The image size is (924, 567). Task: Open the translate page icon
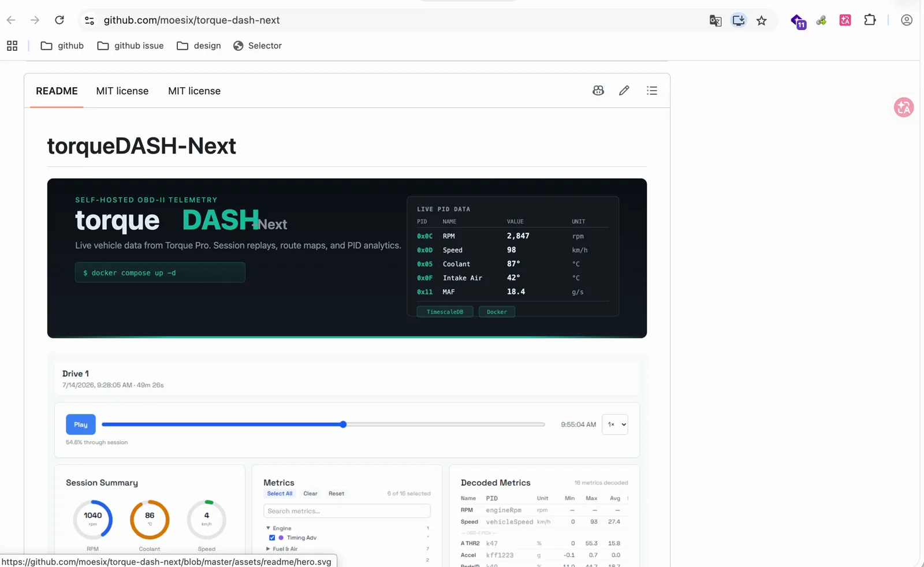tap(716, 21)
